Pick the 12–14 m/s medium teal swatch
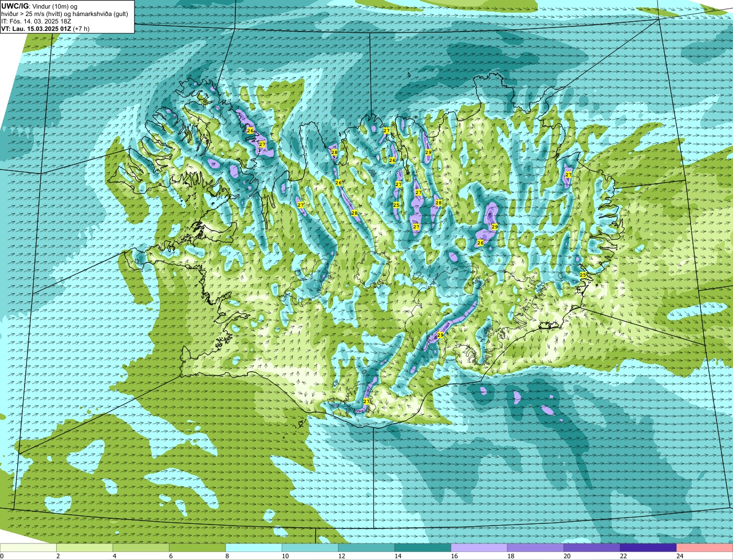The height and width of the screenshot is (560, 733). point(366,547)
